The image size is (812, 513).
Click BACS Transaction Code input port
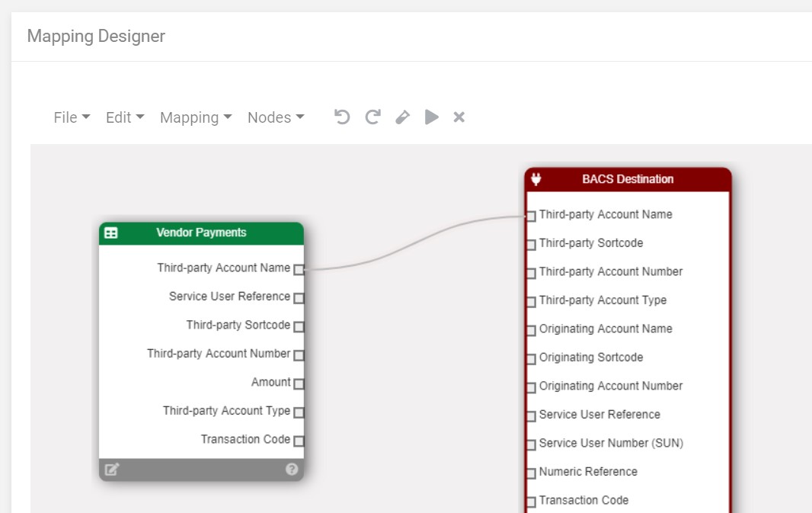[531, 502]
